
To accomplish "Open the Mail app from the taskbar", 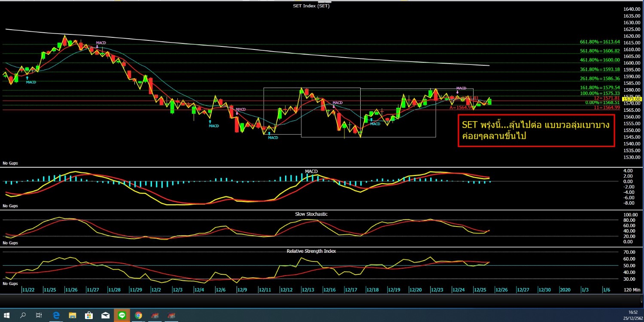I will pyautogui.click(x=105, y=315).
